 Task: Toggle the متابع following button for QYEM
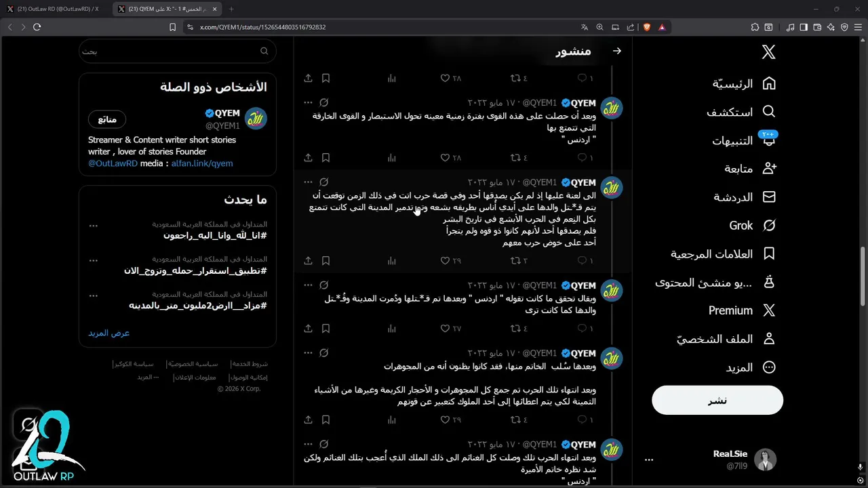pyautogui.click(x=107, y=119)
